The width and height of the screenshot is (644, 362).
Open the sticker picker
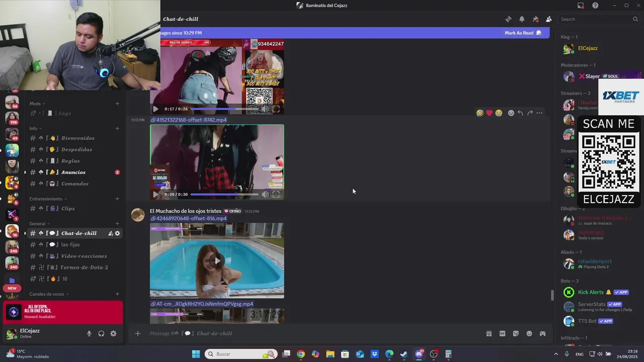(x=516, y=333)
